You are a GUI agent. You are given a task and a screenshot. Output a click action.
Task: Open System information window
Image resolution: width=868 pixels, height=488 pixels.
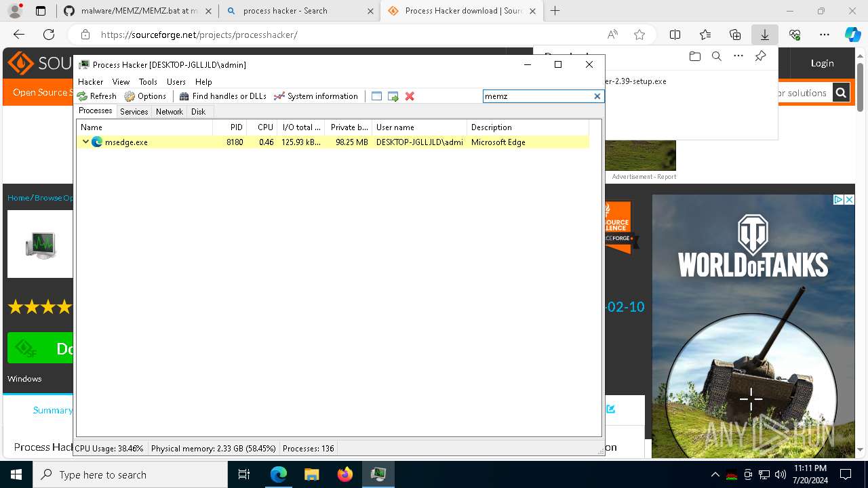pyautogui.click(x=316, y=96)
